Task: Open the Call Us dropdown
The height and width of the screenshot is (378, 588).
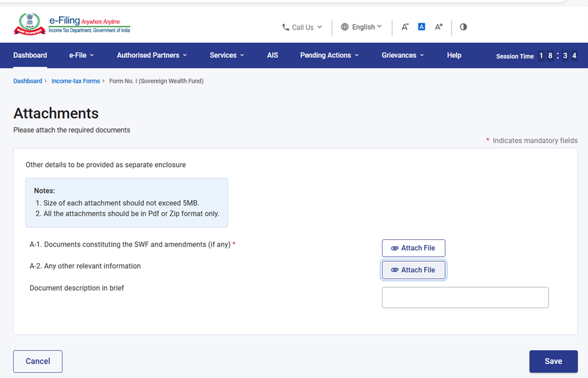Action: click(302, 27)
